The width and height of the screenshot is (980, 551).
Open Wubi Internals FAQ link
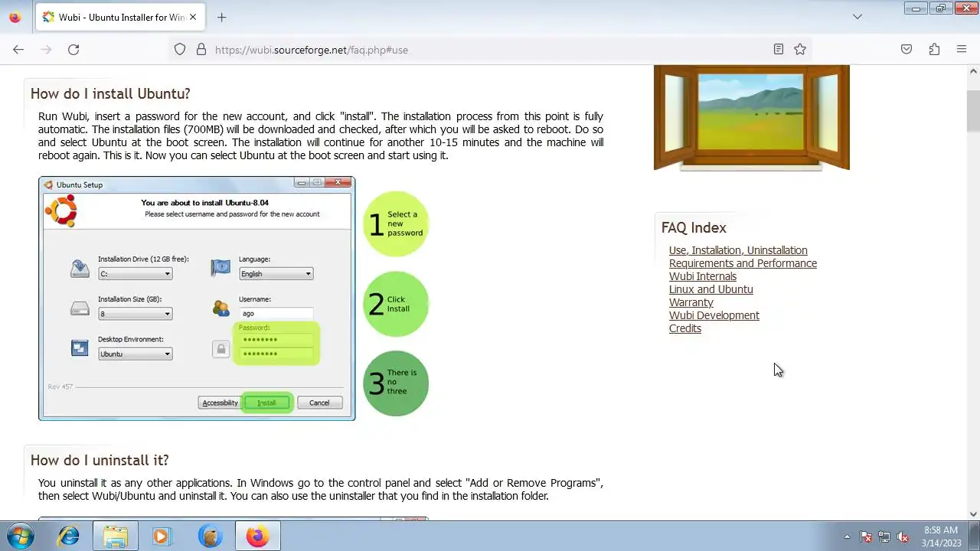(x=703, y=276)
